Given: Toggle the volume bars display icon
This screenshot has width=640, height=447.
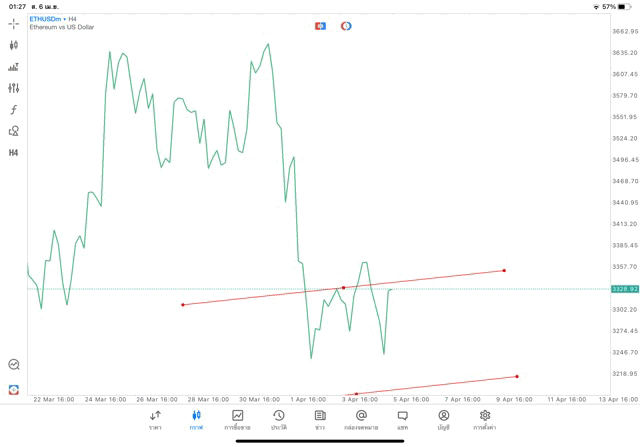Looking at the screenshot, I should [13, 67].
